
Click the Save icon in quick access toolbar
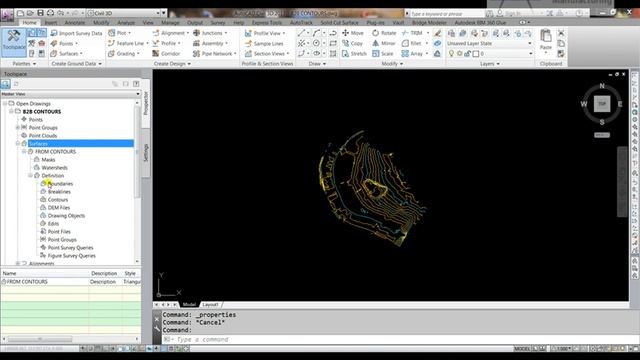pos(40,13)
